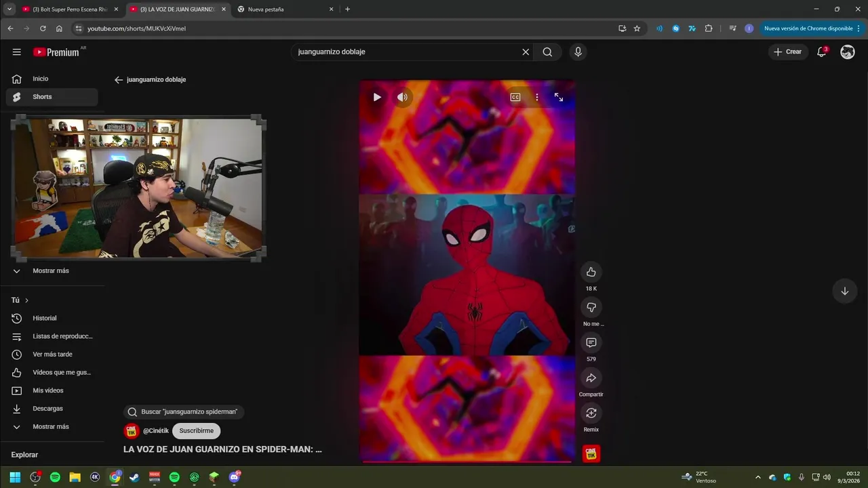868x488 pixels.
Task: Mute the short's volume
Action: [402, 97]
